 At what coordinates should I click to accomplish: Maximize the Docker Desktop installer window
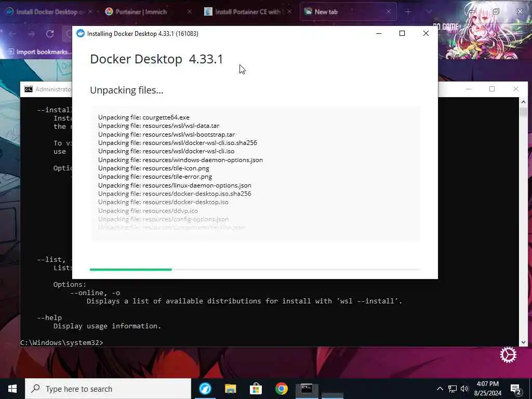click(402, 33)
